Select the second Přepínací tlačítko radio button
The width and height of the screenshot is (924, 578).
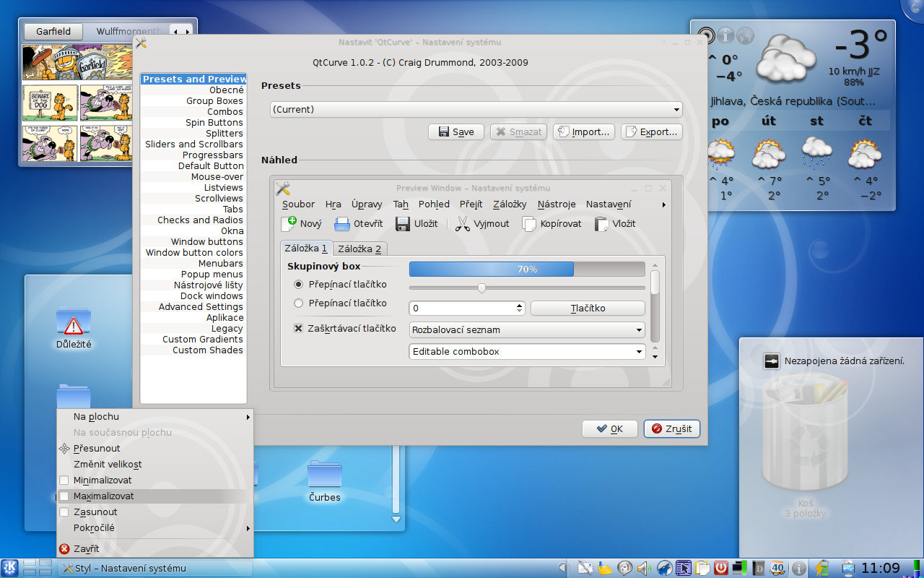tap(298, 303)
